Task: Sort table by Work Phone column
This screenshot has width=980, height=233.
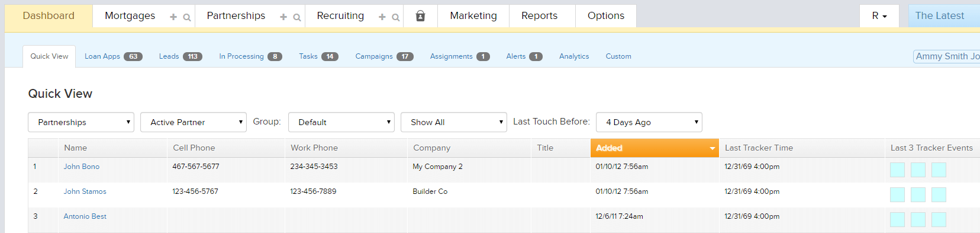Action: click(346, 148)
